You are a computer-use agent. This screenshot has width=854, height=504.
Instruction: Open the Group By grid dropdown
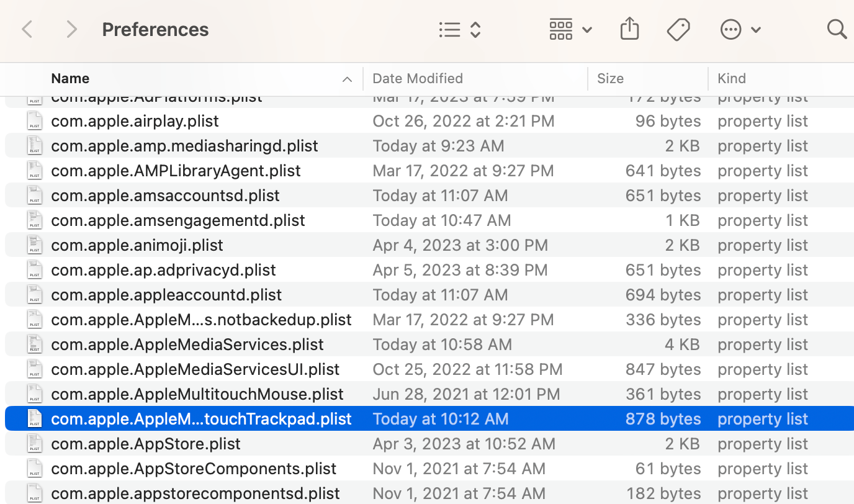[570, 30]
